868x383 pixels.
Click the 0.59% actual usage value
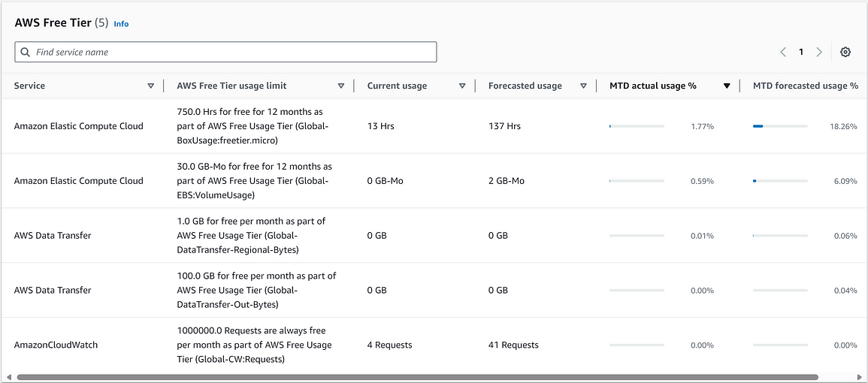pos(703,181)
